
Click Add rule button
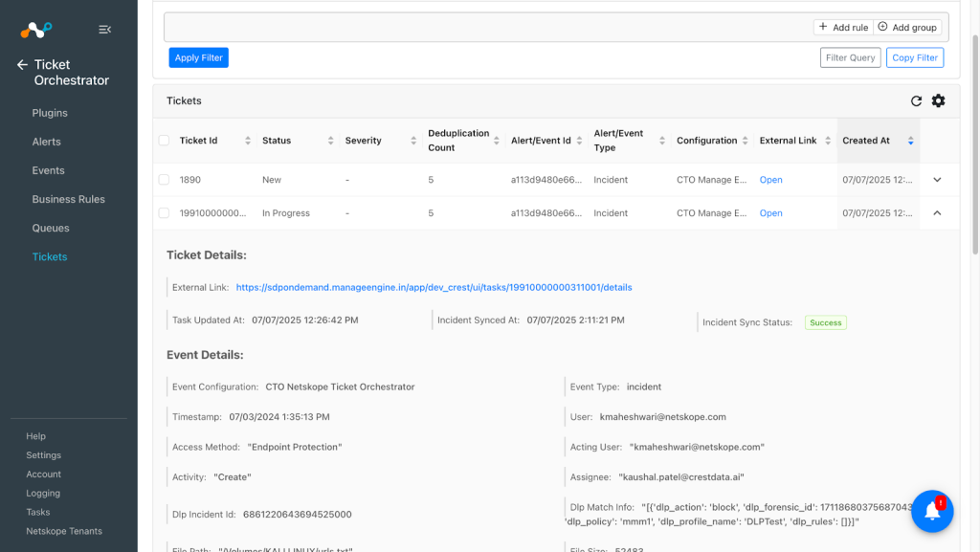pyautogui.click(x=843, y=27)
